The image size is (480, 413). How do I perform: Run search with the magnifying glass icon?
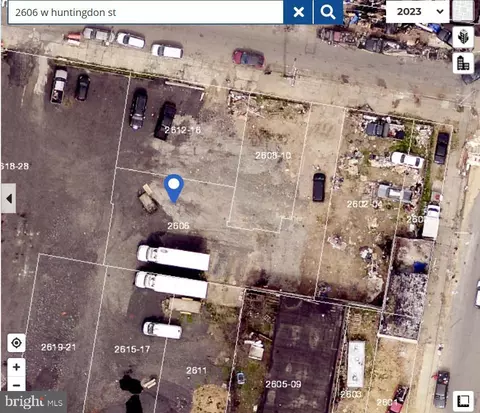pyautogui.click(x=328, y=12)
